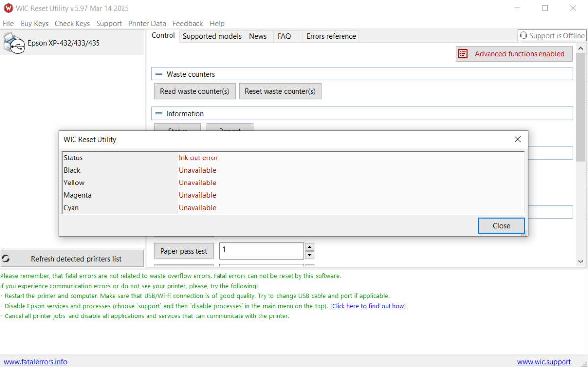Open the www.fatalerrors.info link
This screenshot has height=367, width=588.
click(35, 362)
